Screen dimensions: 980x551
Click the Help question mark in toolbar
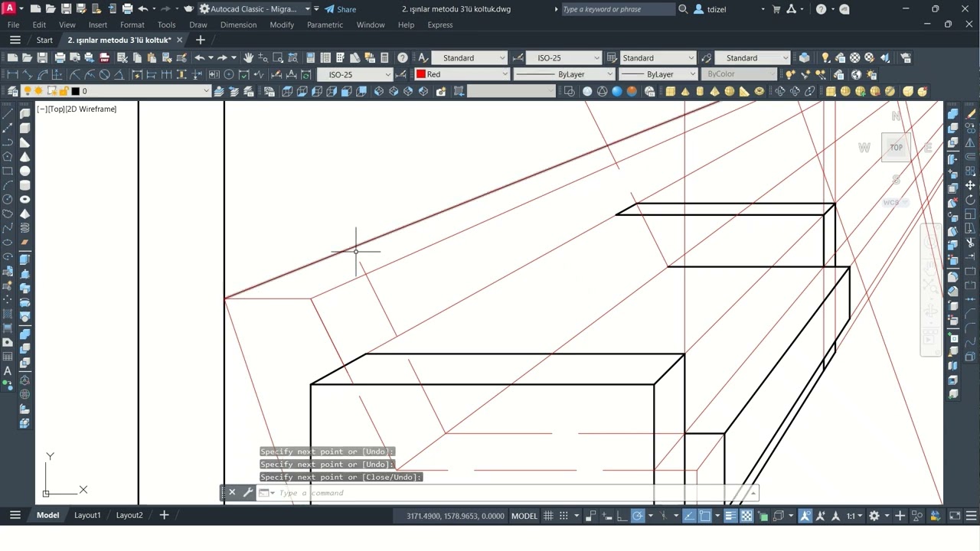click(x=403, y=57)
